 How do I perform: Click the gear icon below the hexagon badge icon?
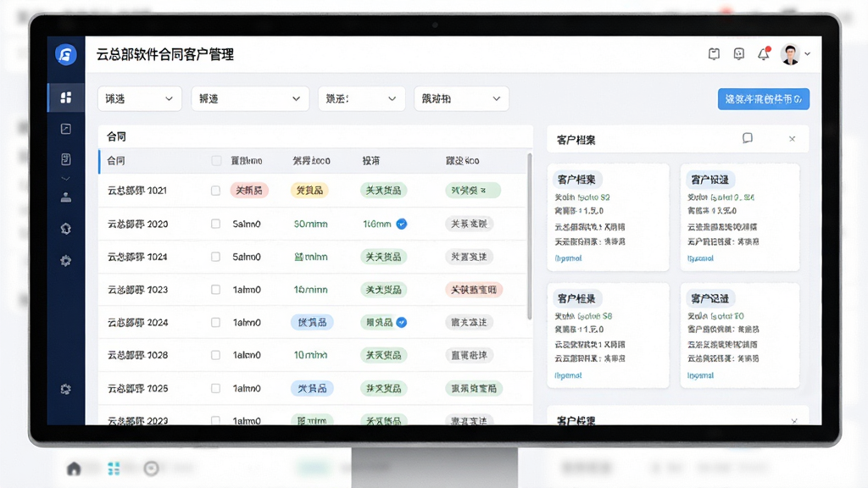66,261
